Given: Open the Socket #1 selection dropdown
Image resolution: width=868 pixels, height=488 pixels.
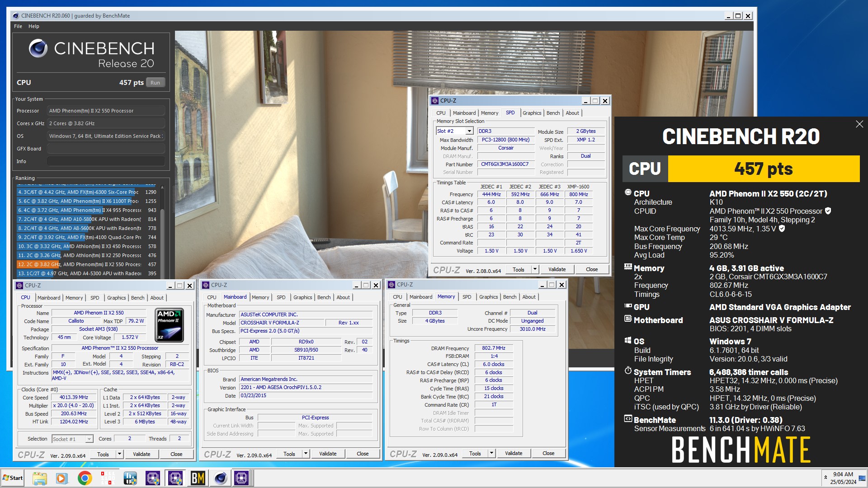Looking at the screenshot, I should click(x=89, y=439).
